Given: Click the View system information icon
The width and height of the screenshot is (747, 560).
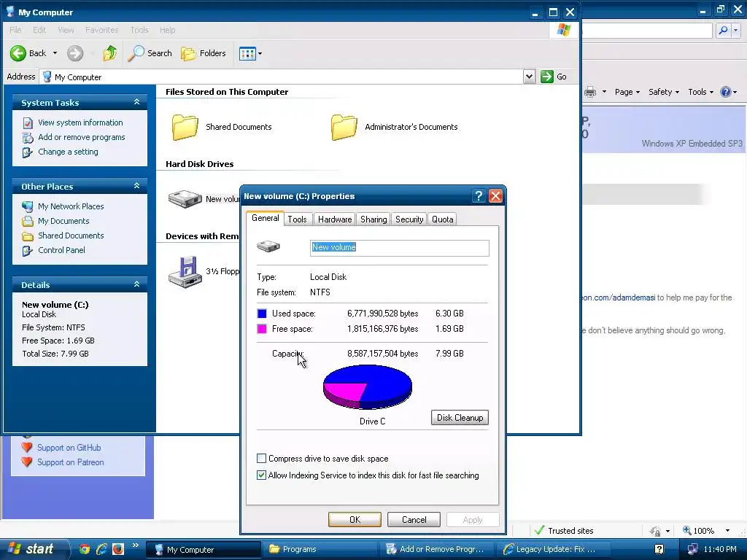Looking at the screenshot, I should tap(28, 122).
